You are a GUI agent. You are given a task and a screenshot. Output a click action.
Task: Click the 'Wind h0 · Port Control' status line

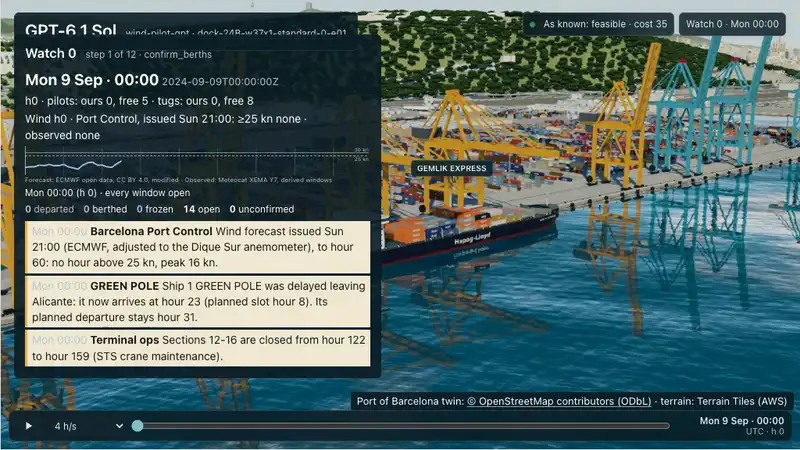click(166, 127)
